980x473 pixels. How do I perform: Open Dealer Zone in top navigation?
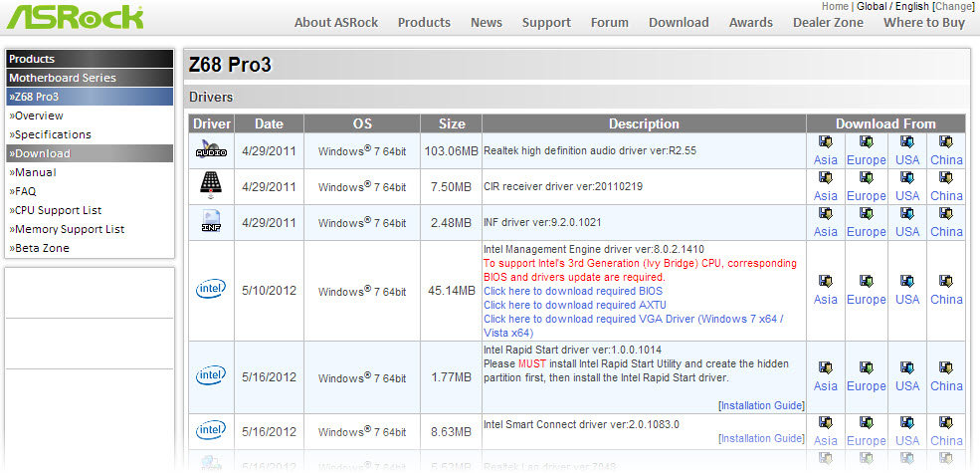[x=828, y=23]
